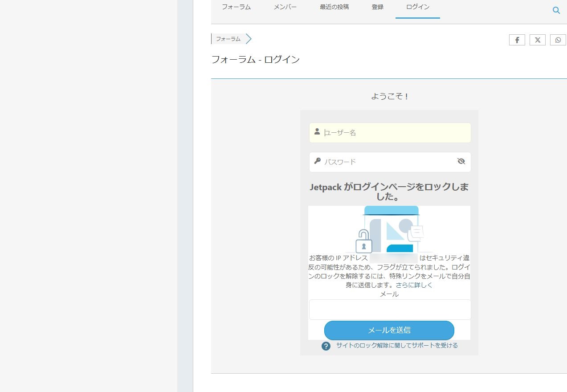Open the フォーラム navigation tab

tap(236, 7)
